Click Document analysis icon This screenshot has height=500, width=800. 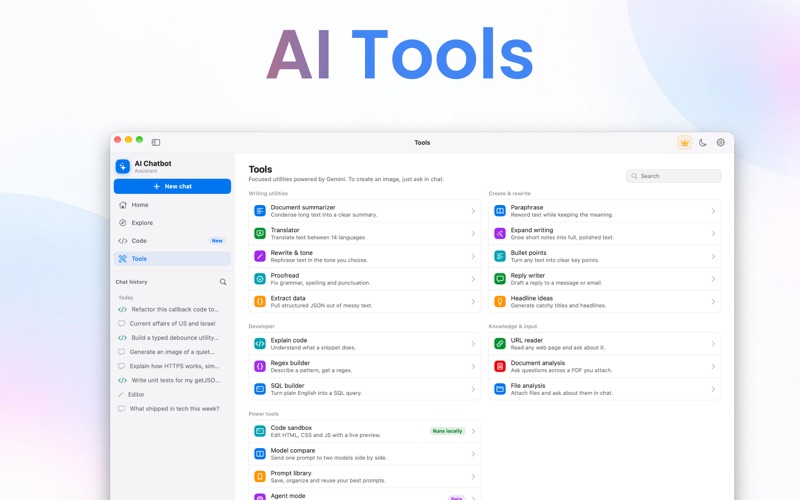(500, 366)
